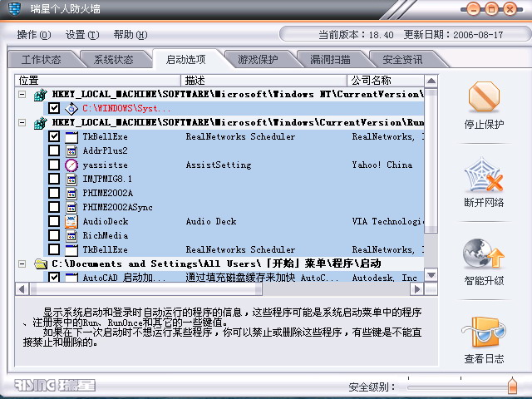Click the PHIME2002ASync program icon
This screenshot has height=399, width=532.
71,207
